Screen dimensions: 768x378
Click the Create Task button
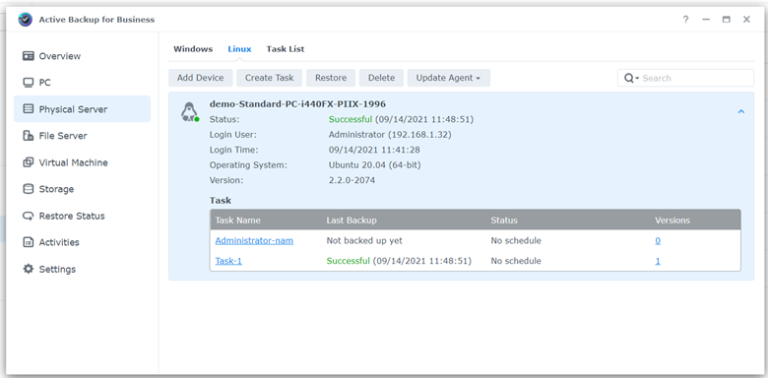tap(269, 78)
